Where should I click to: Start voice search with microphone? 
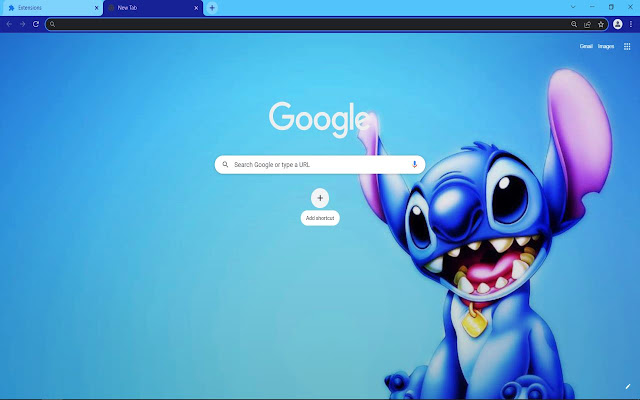pos(414,164)
